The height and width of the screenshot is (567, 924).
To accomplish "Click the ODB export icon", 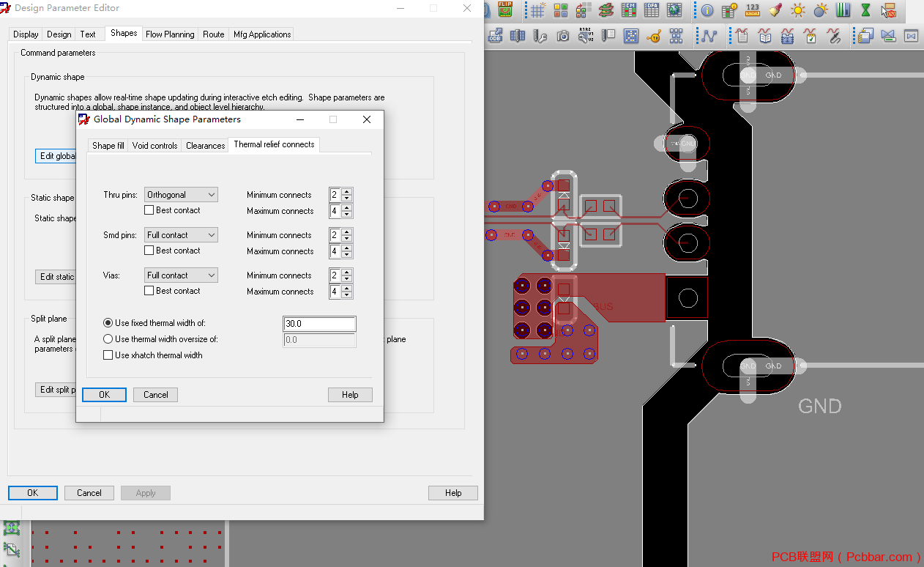I will (495, 35).
